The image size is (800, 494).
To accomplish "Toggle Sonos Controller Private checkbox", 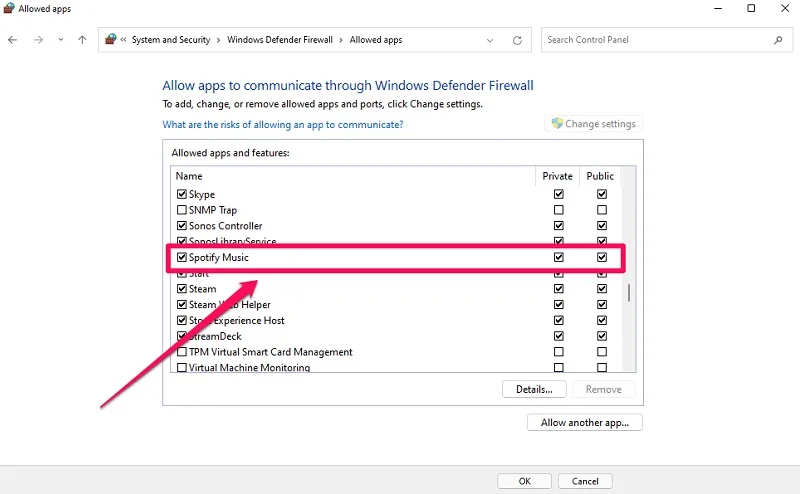I will pyautogui.click(x=559, y=226).
